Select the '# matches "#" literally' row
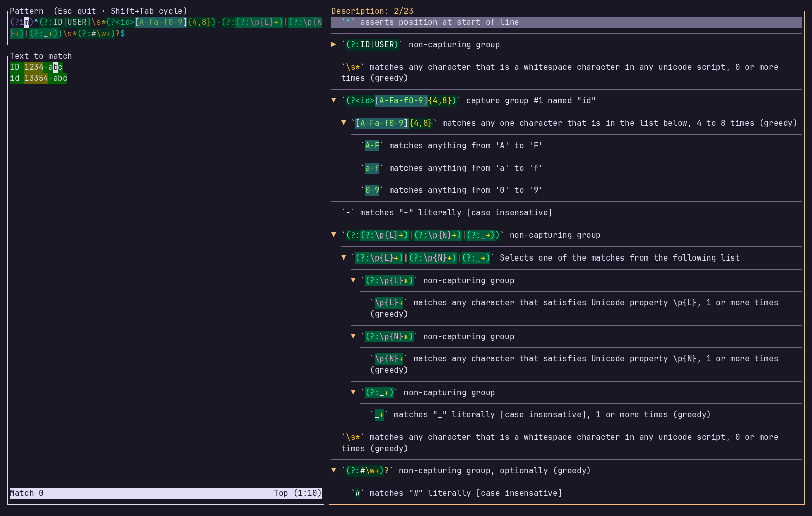The width and height of the screenshot is (812, 516). coord(572,493)
